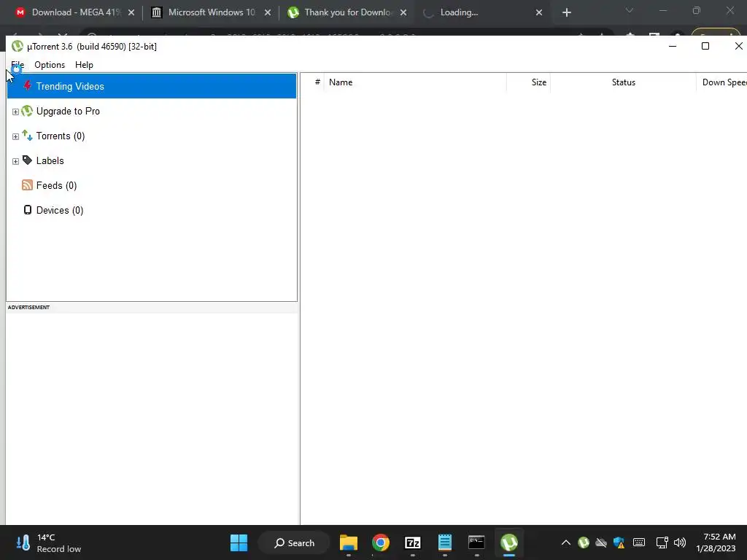Click the orange Feeds RSS icon

(x=27, y=185)
